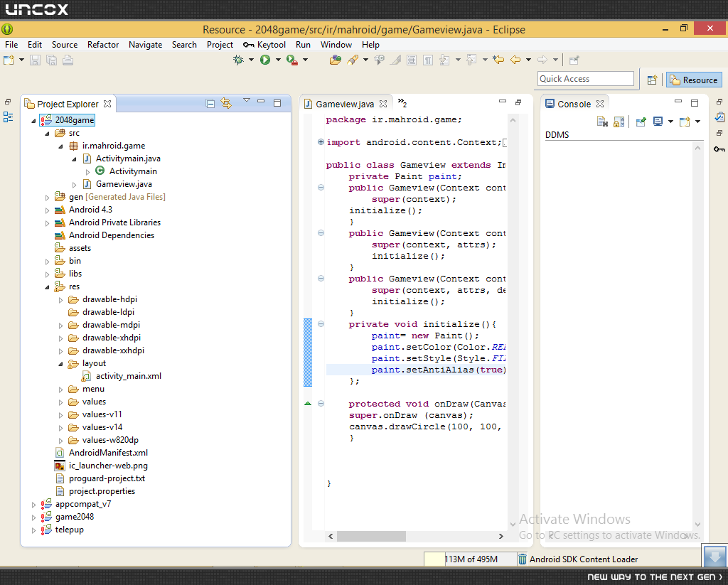Click the Open Type folder icon
This screenshot has width=728, height=585.
[336, 60]
